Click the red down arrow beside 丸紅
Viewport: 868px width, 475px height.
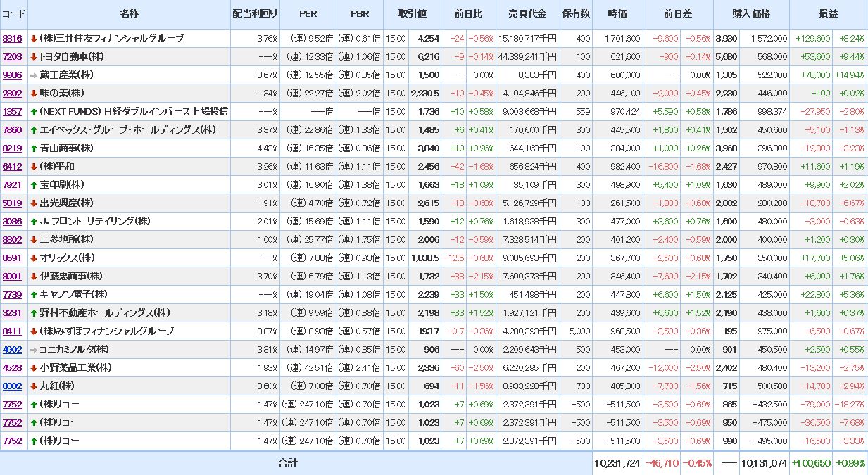33,386
